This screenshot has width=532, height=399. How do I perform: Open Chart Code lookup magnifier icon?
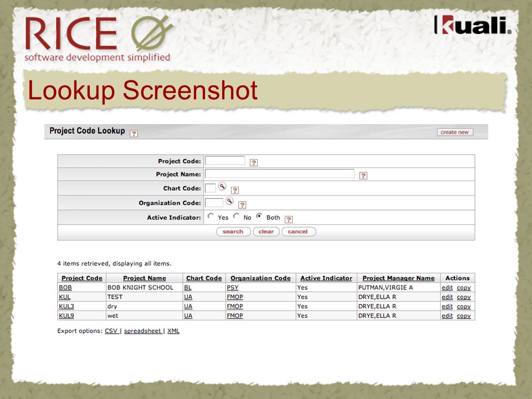click(x=222, y=186)
